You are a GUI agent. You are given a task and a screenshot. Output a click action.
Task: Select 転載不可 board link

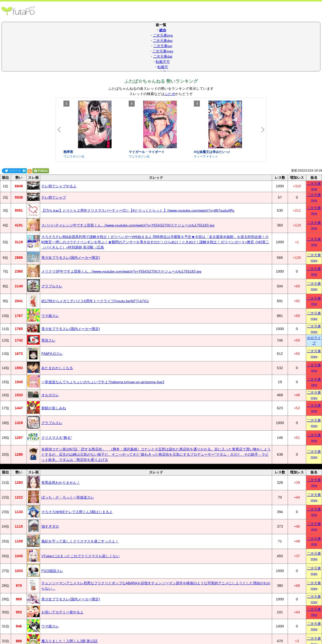163,62
